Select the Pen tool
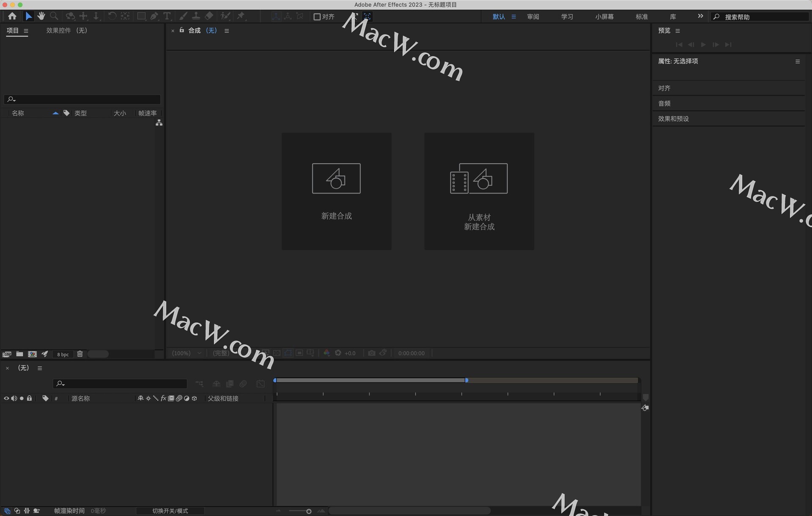Viewport: 812px width, 516px height. tap(154, 16)
